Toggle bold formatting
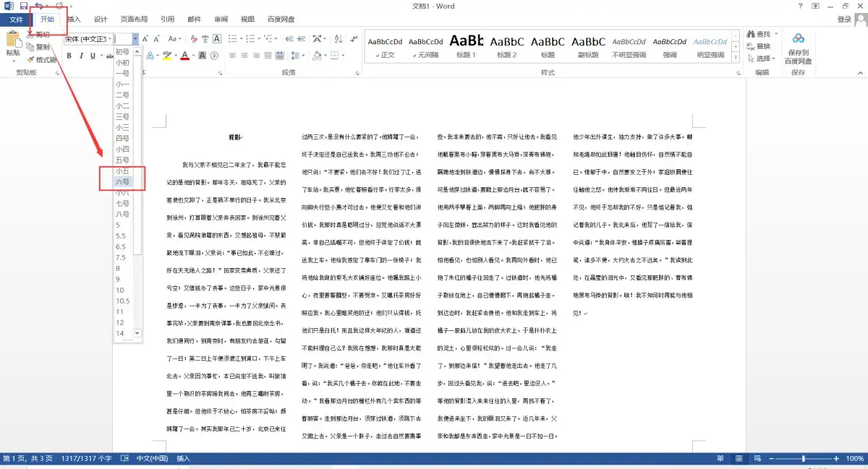 pos(69,55)
